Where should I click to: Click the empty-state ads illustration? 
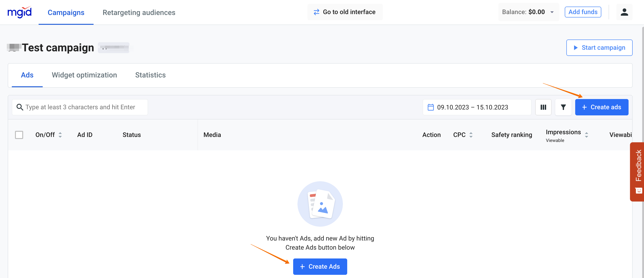coord(320,204)
